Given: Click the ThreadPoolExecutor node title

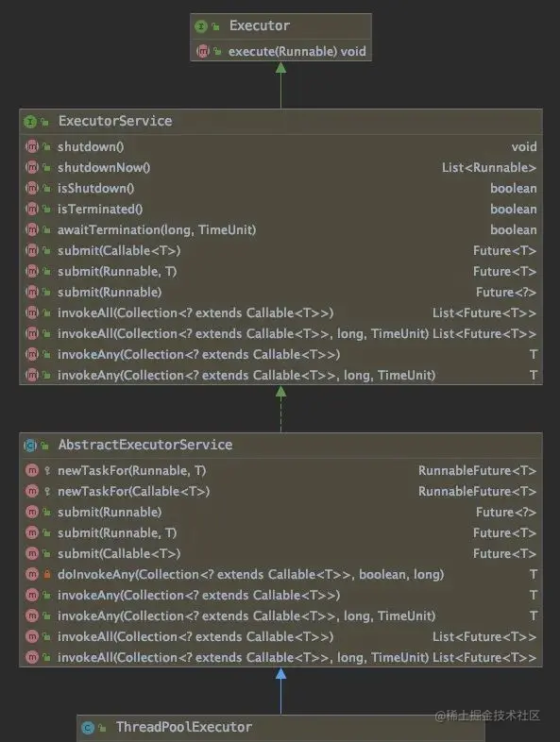Looking at the screenshot, I should click(x=184, y=727).
